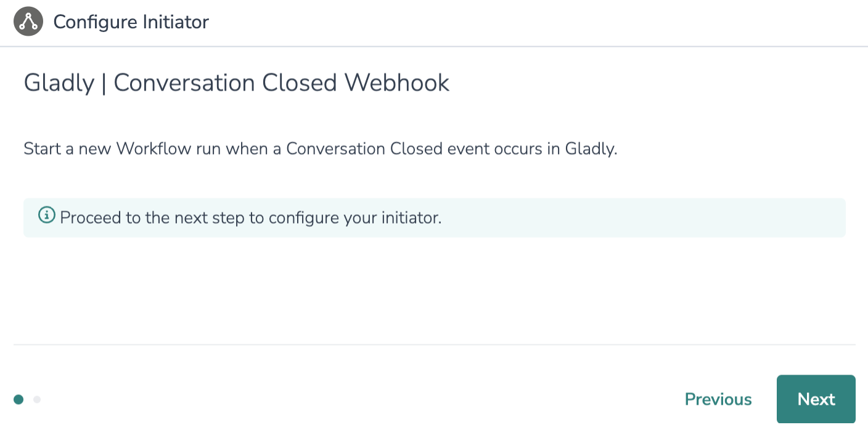Click the Next button
The image size is (868, 430).
[x=816, y=399]
